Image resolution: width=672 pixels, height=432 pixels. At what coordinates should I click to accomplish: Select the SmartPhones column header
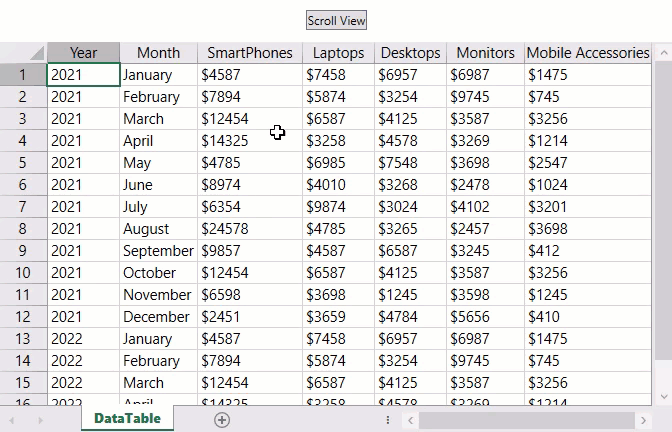pyautogui.click(x=250, y=53)
